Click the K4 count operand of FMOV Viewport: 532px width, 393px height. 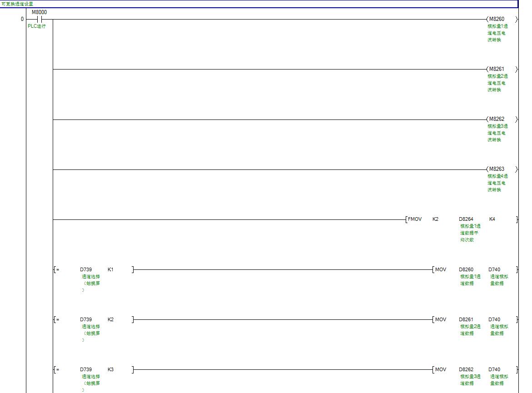coord(492,219)
